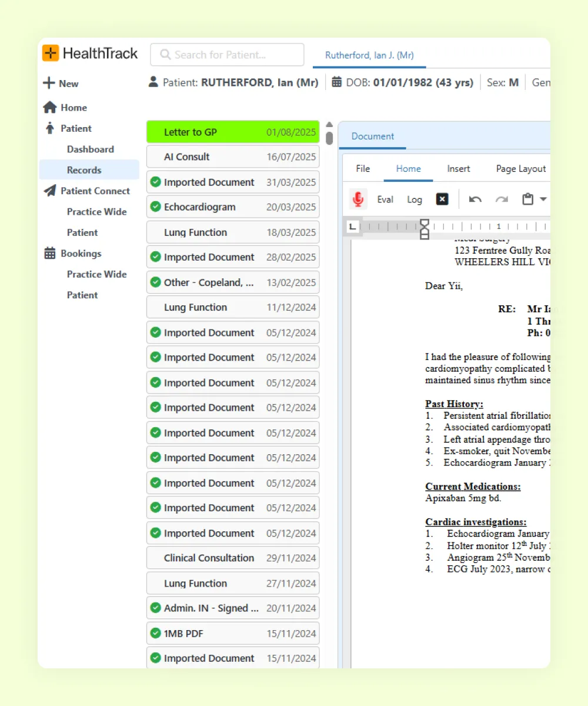
Task: Click Search for Patient field
Action: click(227, 55)
